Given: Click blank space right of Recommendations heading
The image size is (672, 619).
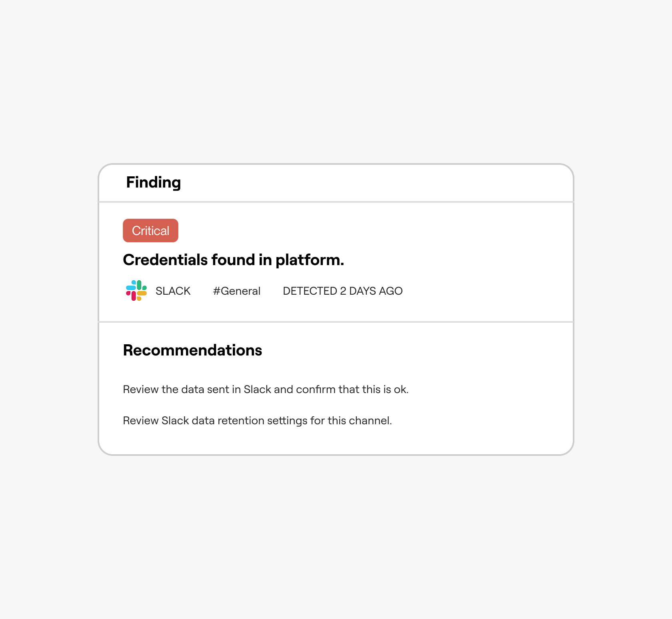Looking at the screenshot, I should (x=416, y=350).
